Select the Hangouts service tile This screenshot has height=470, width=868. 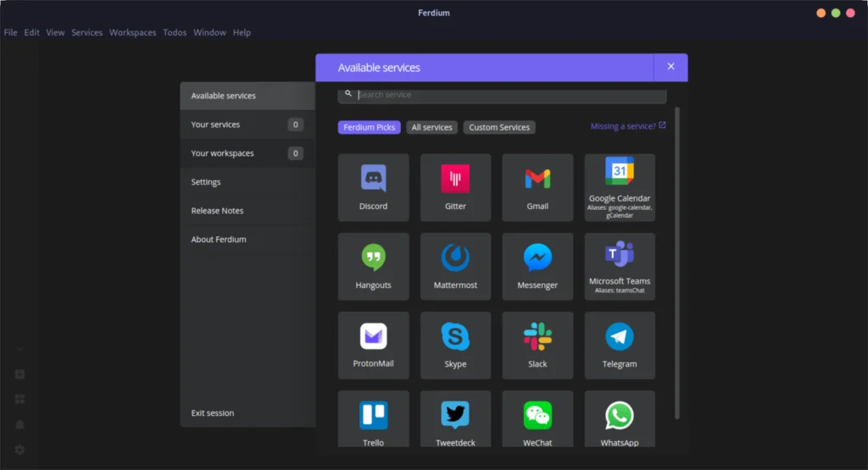(373, 267)
